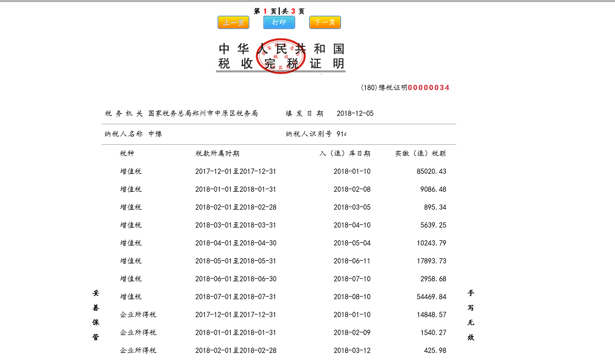Select the red certificate number 00000034
The height and width of the screenshot is (364, 615).
tap(429, 87)
